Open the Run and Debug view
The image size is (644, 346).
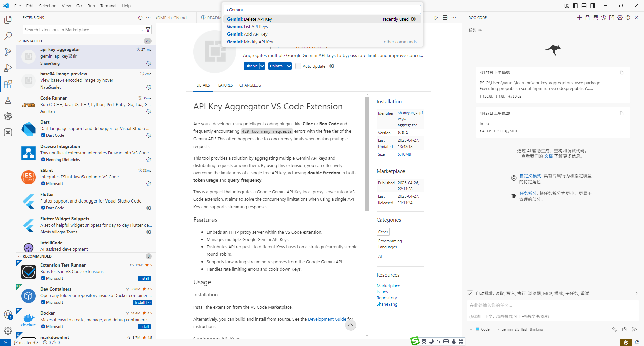coord(8,68)
